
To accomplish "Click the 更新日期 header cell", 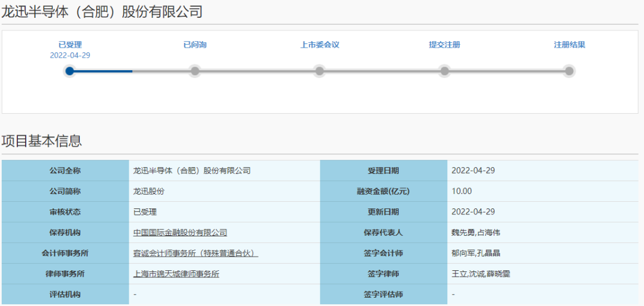I will pyautogui.click(x=383, y=212).
